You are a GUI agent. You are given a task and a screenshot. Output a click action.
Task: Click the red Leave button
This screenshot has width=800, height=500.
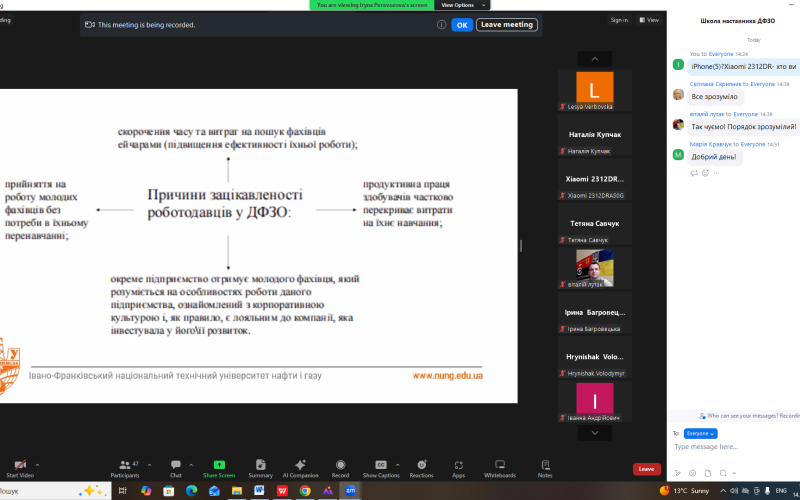coord(646,469)
